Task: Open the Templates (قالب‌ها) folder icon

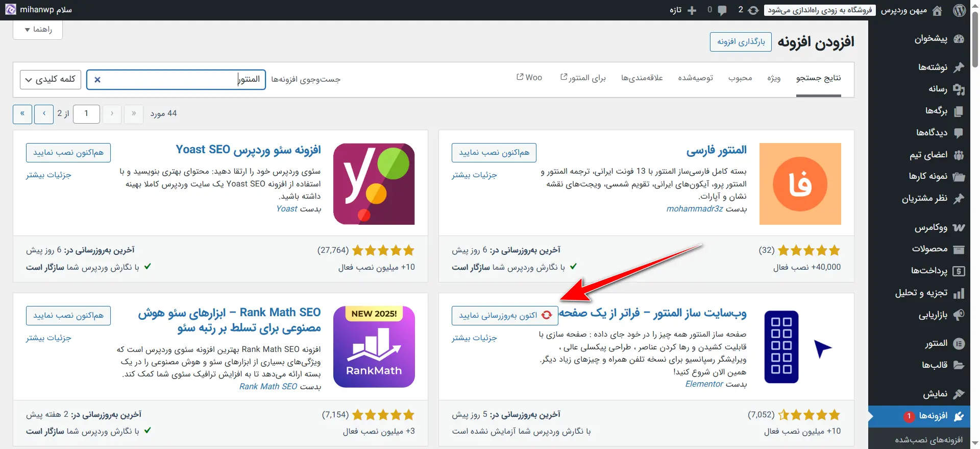Action: coord(959,365)
